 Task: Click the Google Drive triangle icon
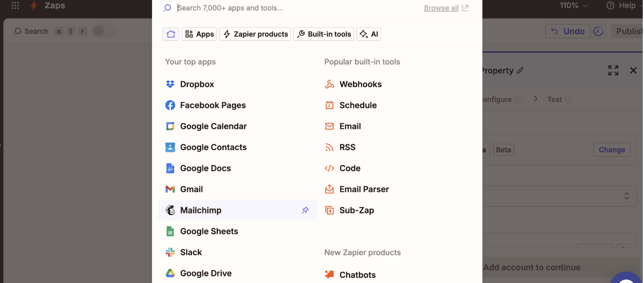(x=170, y=273)
